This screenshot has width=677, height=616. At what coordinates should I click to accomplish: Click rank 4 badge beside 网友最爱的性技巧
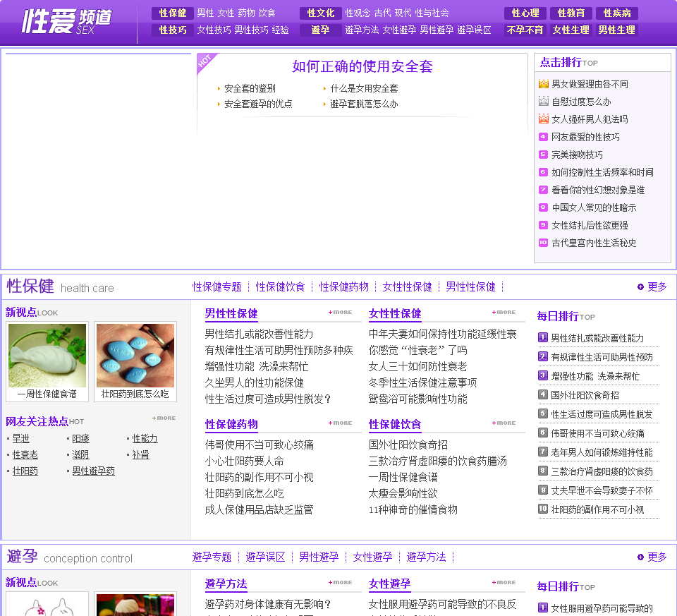pyautogui.click(x=543, y=137)
